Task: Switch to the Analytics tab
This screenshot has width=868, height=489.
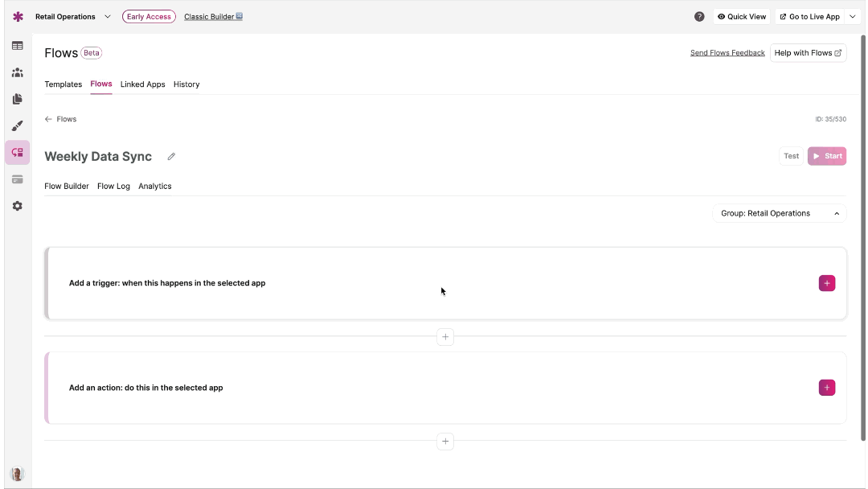Action: point(155,187)
